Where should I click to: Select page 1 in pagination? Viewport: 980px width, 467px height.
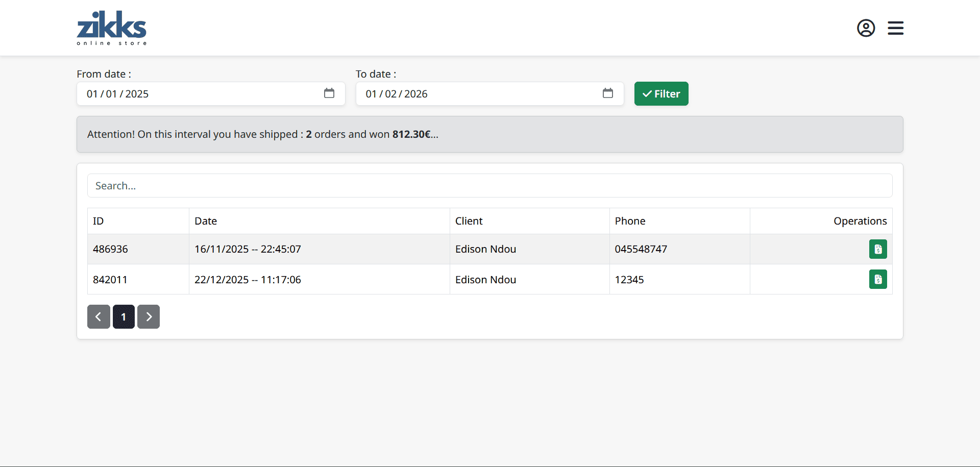point(124,317)
